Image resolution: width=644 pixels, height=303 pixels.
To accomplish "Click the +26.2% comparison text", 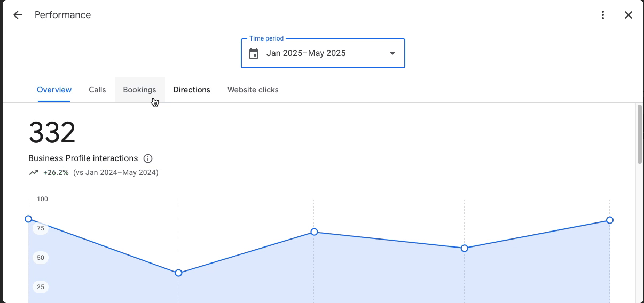I will pyautogui.click(x=56, y=172).
